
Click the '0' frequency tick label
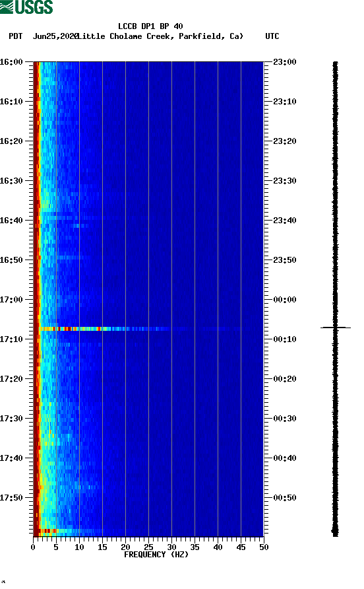(33, 547)
